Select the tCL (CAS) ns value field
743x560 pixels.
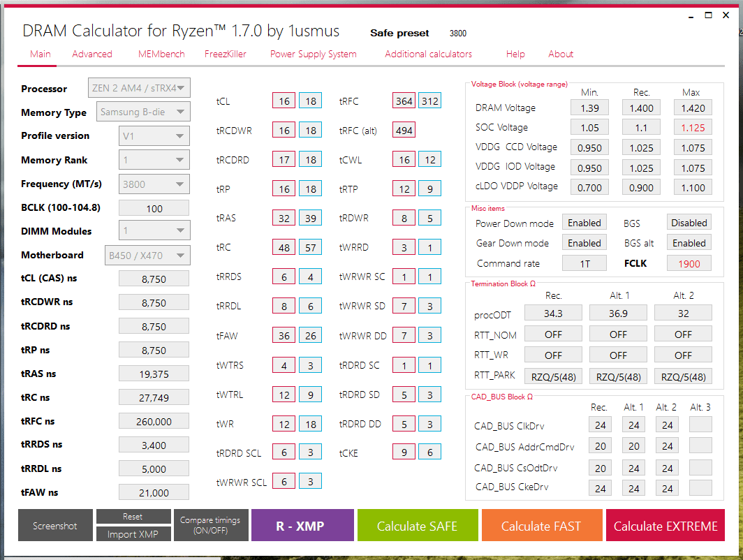click(154, 279)
